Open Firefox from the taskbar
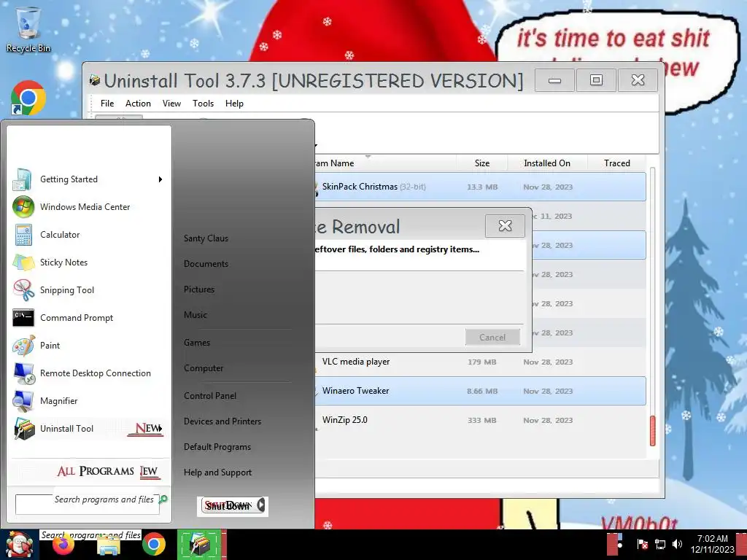The image size is (747, 560). pos(63,545)
